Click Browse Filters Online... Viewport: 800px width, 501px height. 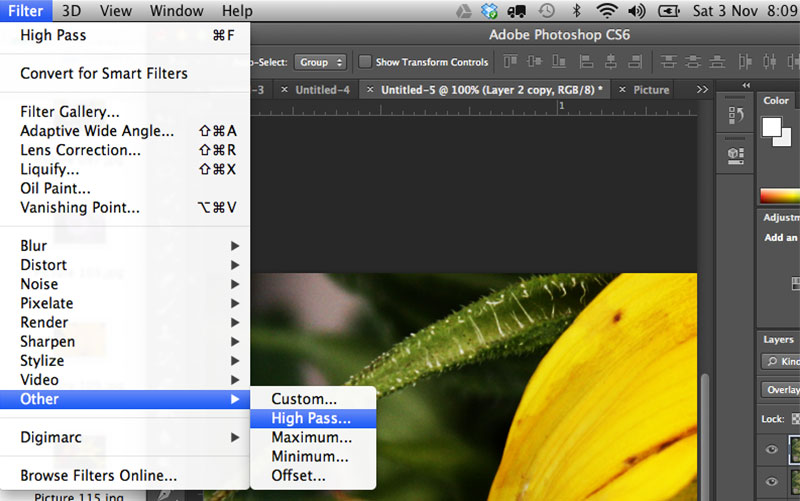[98, 475]
